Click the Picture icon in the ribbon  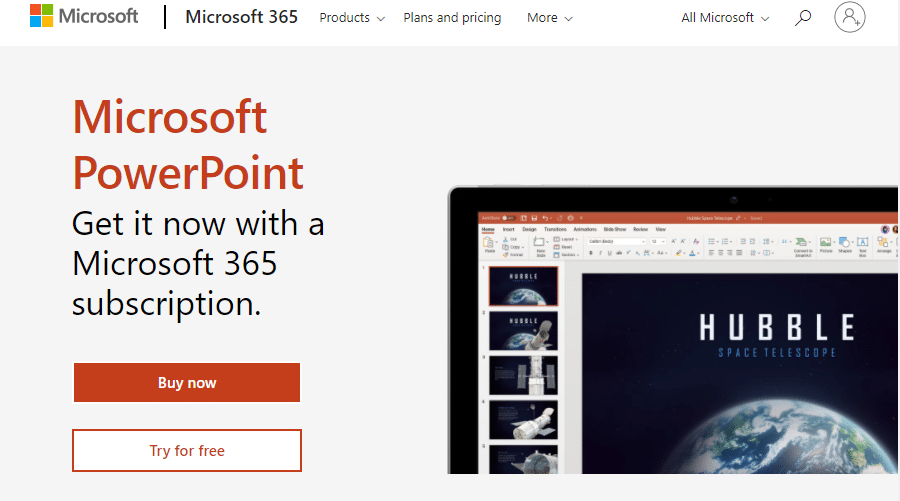pyautogui.click(x=826, y=244)
